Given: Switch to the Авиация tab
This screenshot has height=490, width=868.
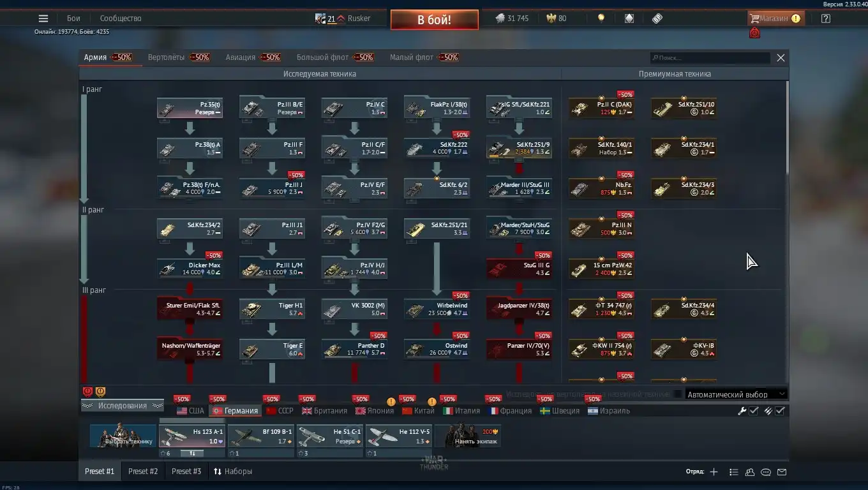Looking at the screenshot, I should tap(253, 57).
